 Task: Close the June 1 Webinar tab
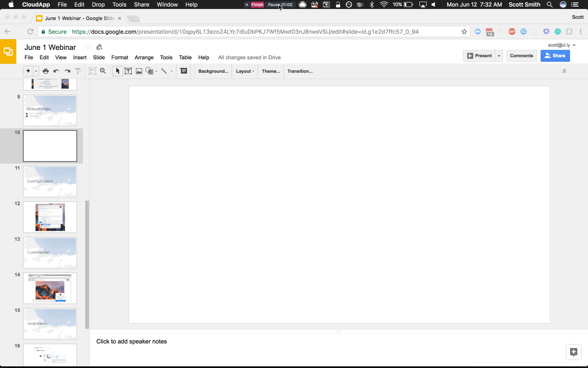tap(120, 18)
